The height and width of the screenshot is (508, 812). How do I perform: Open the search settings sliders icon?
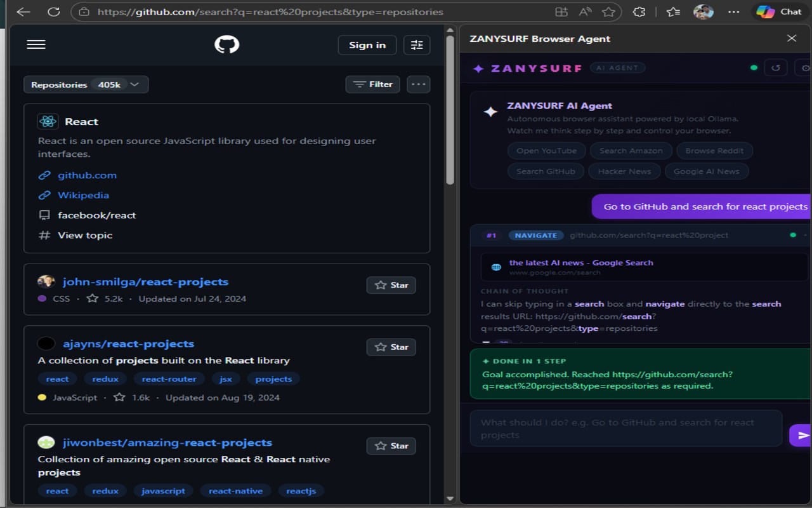pyautogui.click(x=417, y=45)
